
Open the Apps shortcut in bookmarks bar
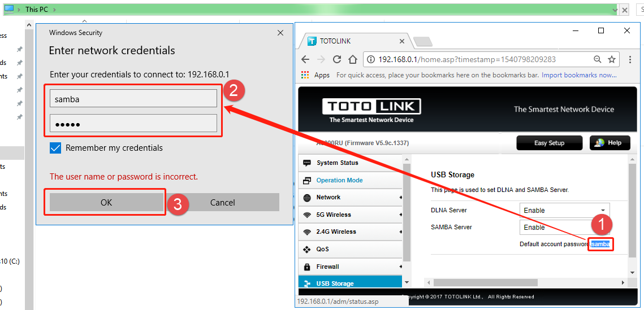(316, 75)
